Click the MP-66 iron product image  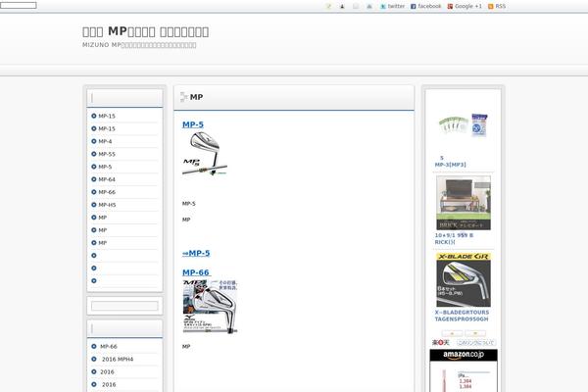[210, 306]
